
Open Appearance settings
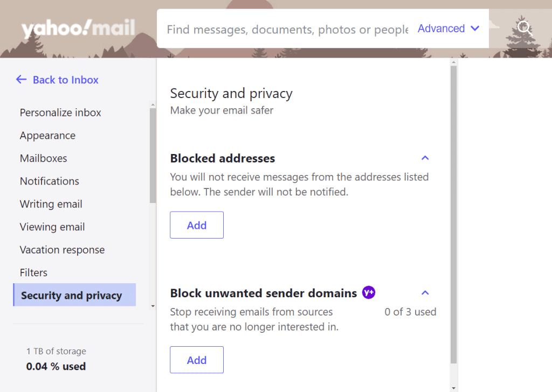click(x=47, y=136)
